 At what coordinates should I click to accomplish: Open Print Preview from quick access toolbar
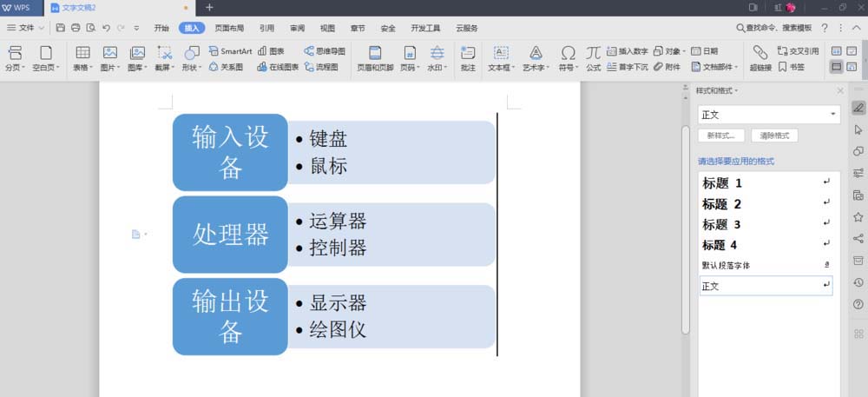(x=90, y=28)
